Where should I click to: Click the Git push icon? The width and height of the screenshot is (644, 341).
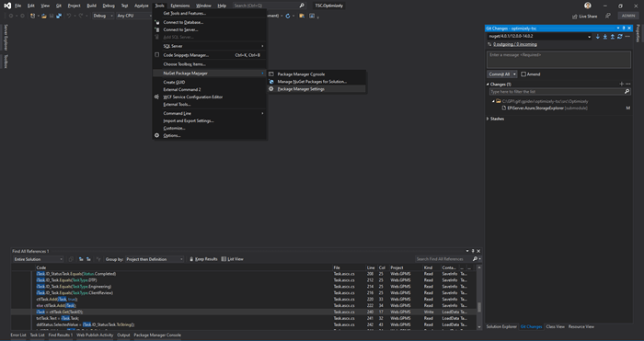pyautogui.click(x=613, y=37)
